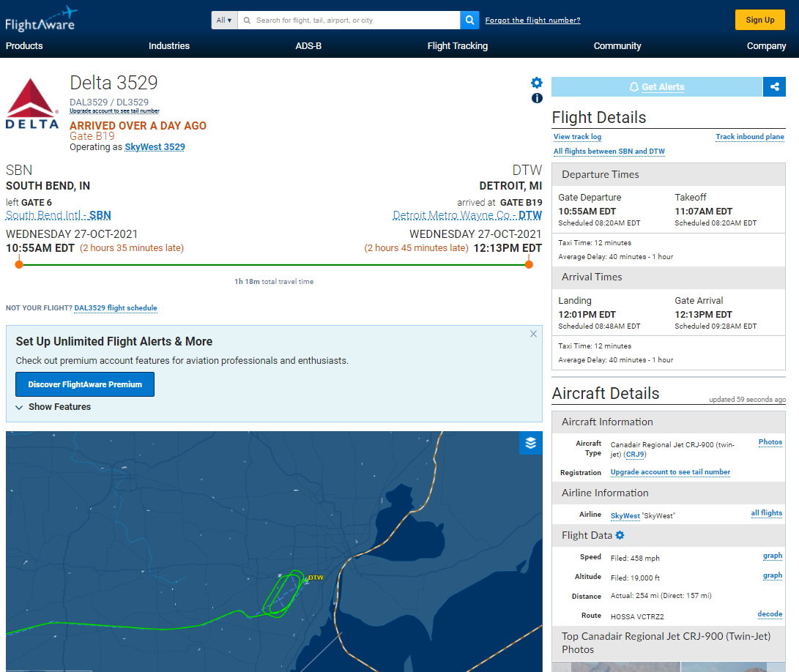Click the Delta airline logo

(32, 104)
